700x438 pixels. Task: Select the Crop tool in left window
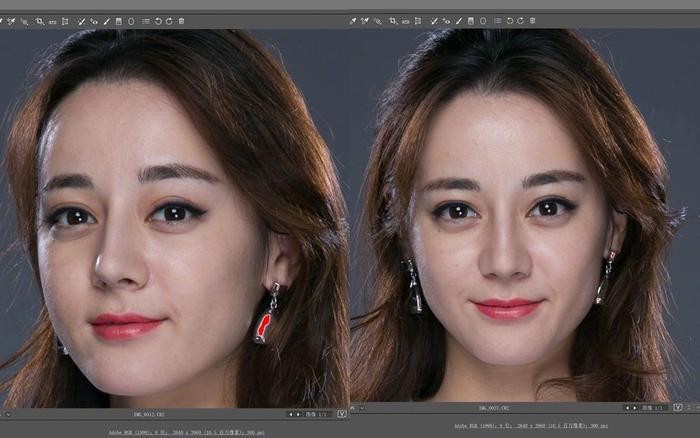click(40, 20)
